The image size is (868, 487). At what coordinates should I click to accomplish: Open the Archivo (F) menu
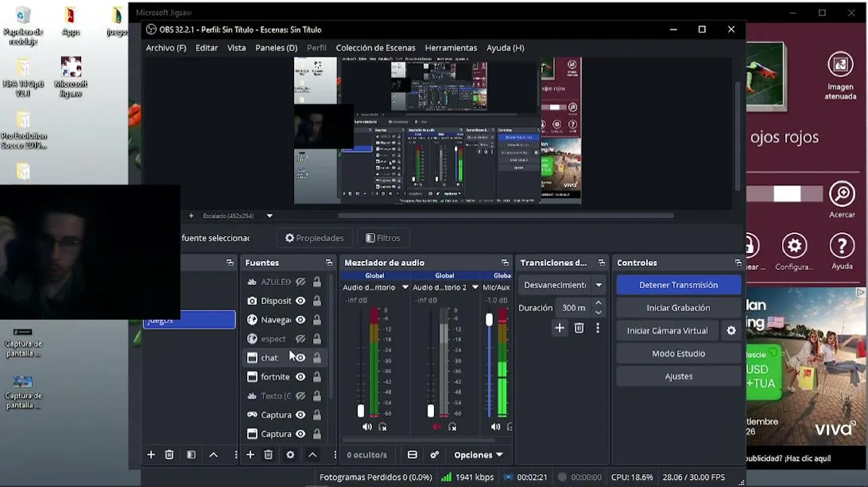[166, 48]
